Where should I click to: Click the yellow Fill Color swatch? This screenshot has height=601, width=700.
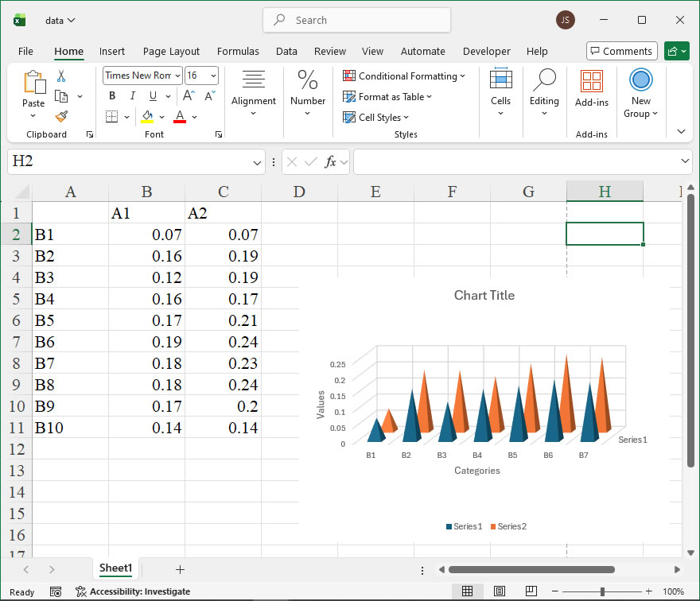pos(147,117)
